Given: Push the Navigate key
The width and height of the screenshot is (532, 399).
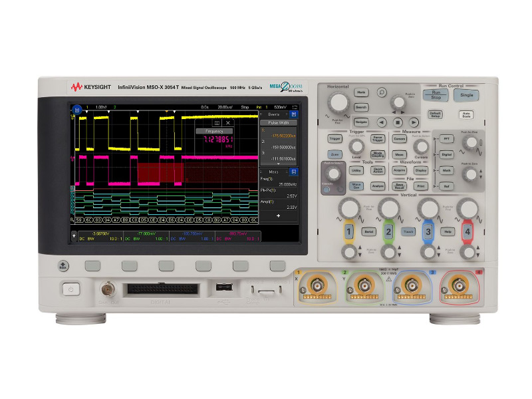Looking at the screenshot, I should click(361, 122).
